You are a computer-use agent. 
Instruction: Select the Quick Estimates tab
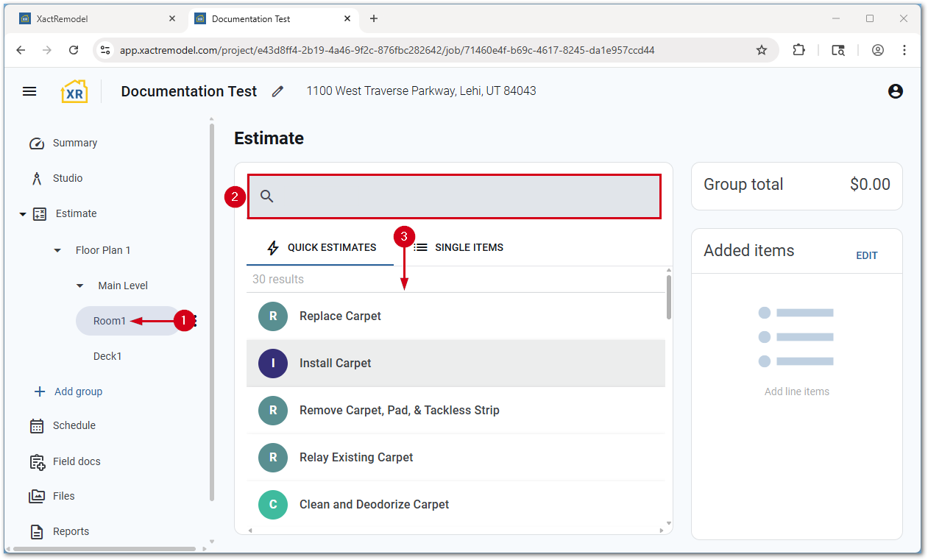click(x=321, y=247)
